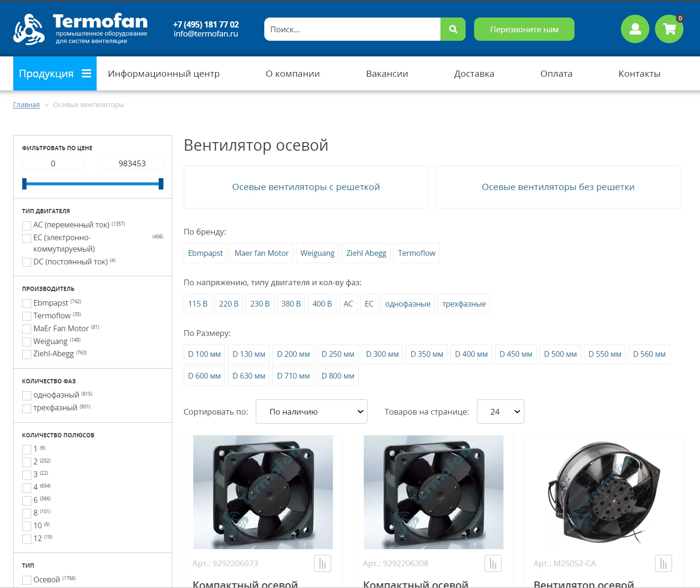Check EC (электронно-коммутируемый) motor type

point(27,238)
